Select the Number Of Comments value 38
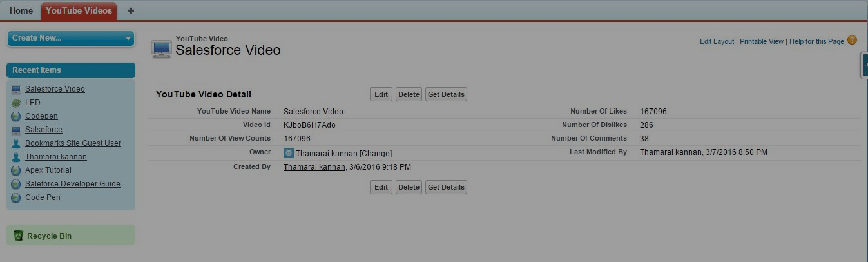 pyautogui.click(x=644, y=139)
